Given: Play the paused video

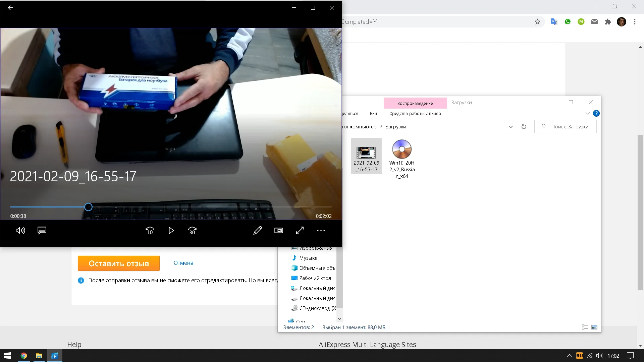Looking at the screenshot, I should coord(171,231).
